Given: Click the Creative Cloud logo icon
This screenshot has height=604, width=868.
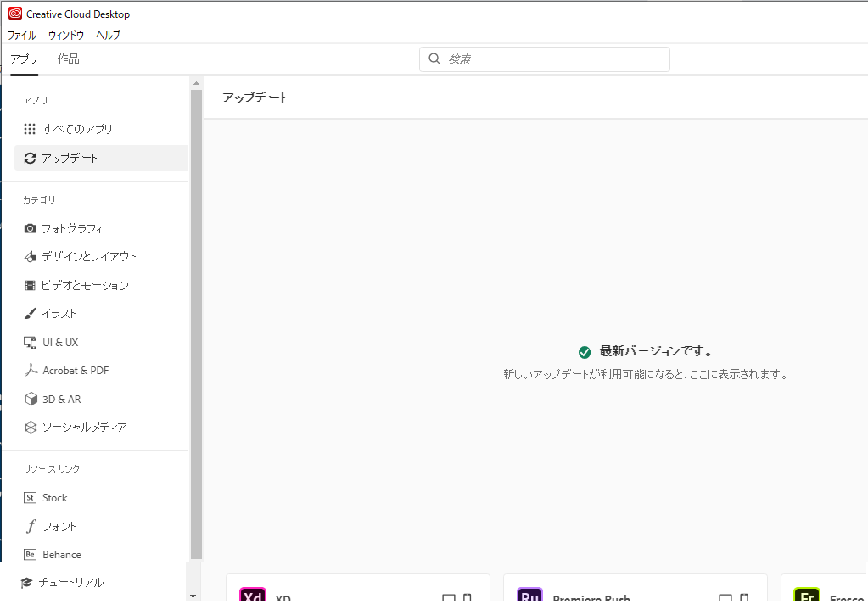Looking at the screenshot, I should (x=15, y=14).
